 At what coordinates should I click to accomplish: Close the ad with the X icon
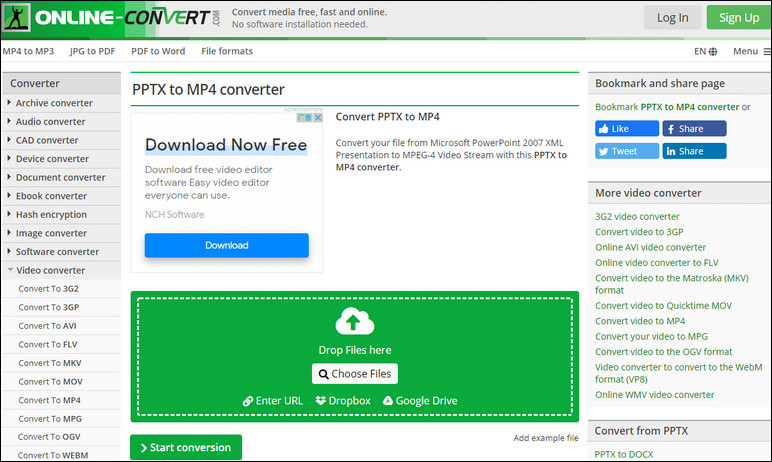(x=318, y=118)
